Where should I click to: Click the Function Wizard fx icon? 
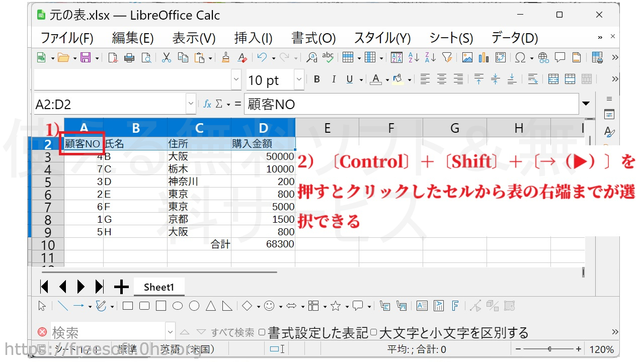207,104
